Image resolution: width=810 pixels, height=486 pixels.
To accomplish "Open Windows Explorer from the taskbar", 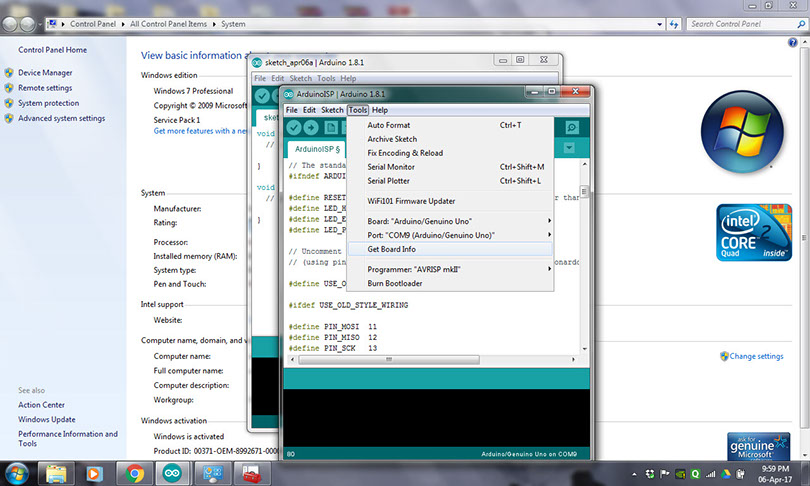I will click(56, 473).
